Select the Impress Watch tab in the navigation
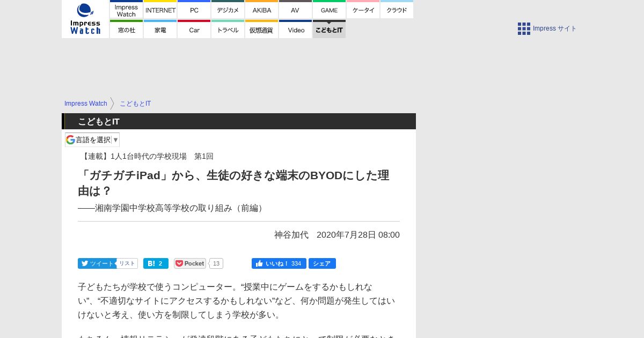This screenshot has height=338, width=644. pyautogui.click(x=126, y=9)
